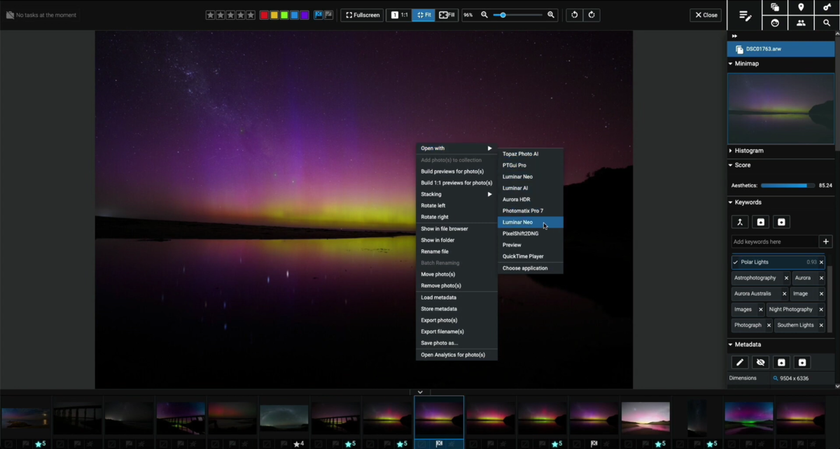Click the double-arrow panel collapse icon
Screen dimensions: 840x449
(734, 36)
